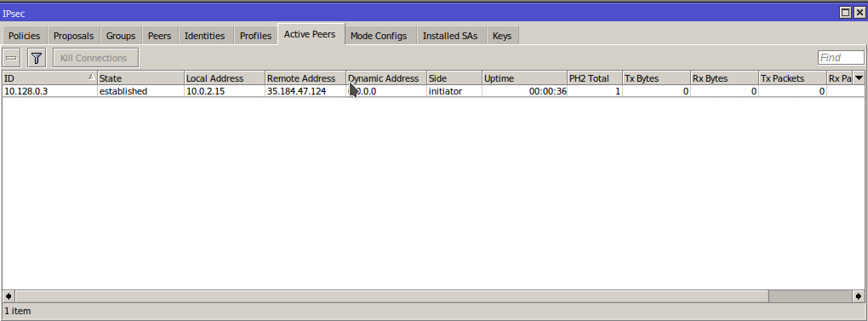Click the uptime 00:00:36 cell
Viewport: 868px width, 321px height.
525,91
